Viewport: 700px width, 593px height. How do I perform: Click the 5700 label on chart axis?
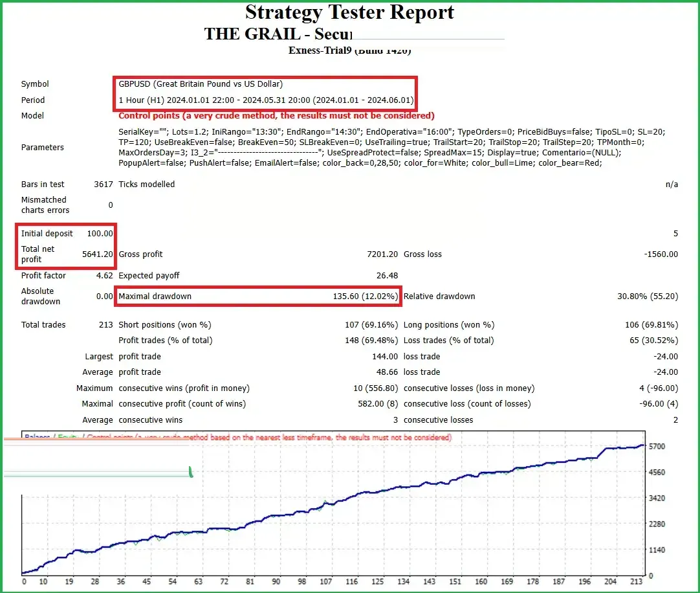(x=657, y=447)
